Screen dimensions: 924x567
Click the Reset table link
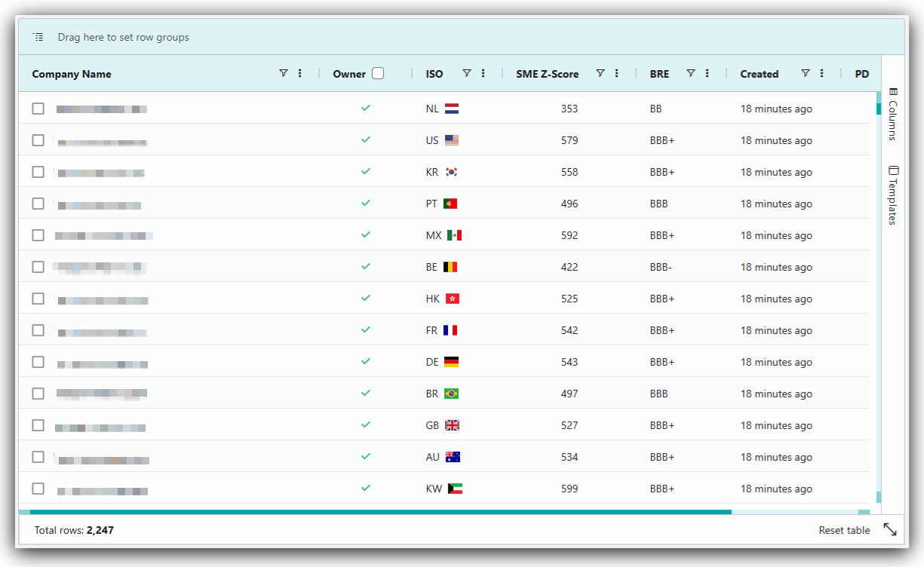point(845,530)
